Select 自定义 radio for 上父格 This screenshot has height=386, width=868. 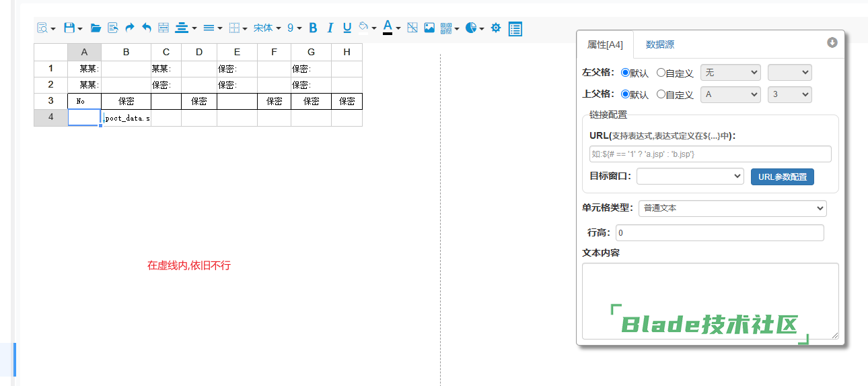pyautogui.click(x=661, y=95)
